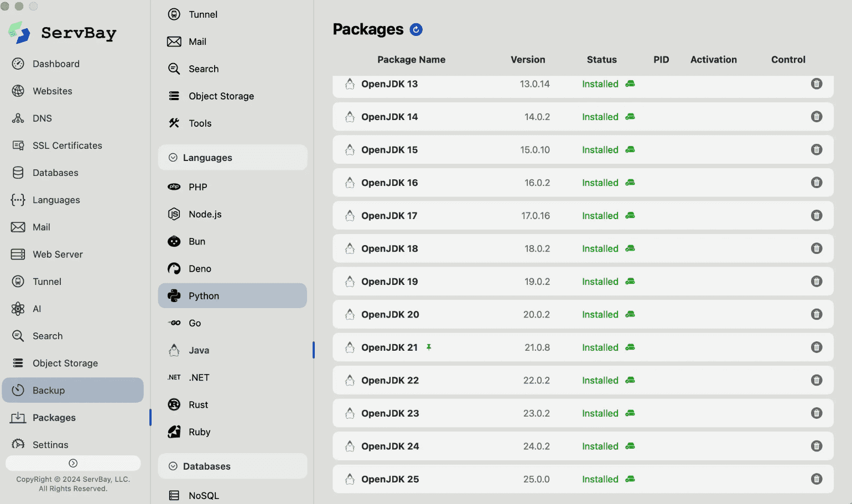Open the Backup section
The height and width of the screenshot is (504, 852).
tap(49, 391)
